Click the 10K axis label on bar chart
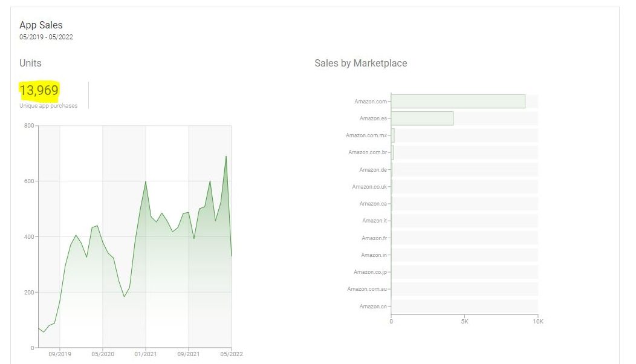 tap(538, 322)
